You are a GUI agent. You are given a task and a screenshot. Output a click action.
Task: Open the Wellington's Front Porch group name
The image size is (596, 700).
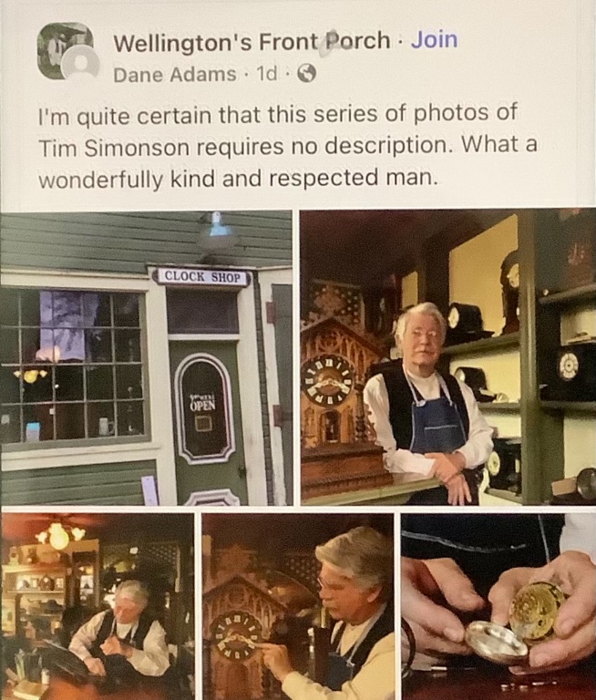(252, 41)
